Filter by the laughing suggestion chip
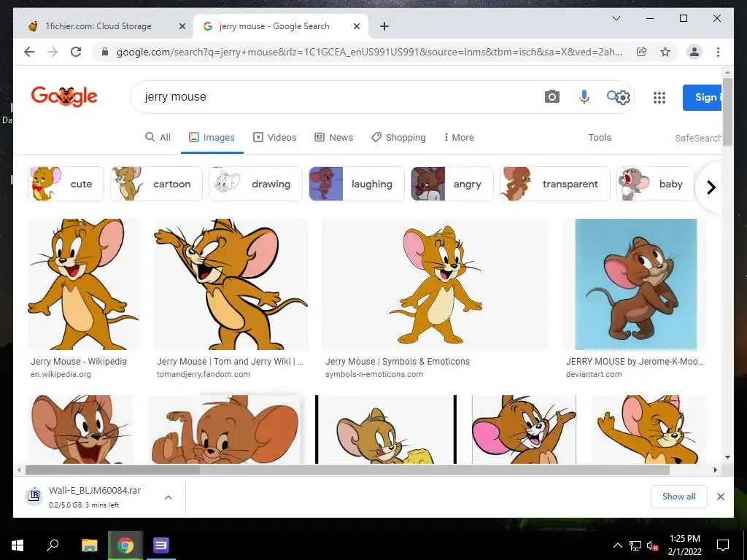This screenshot has height=560, width=747. 357,184
